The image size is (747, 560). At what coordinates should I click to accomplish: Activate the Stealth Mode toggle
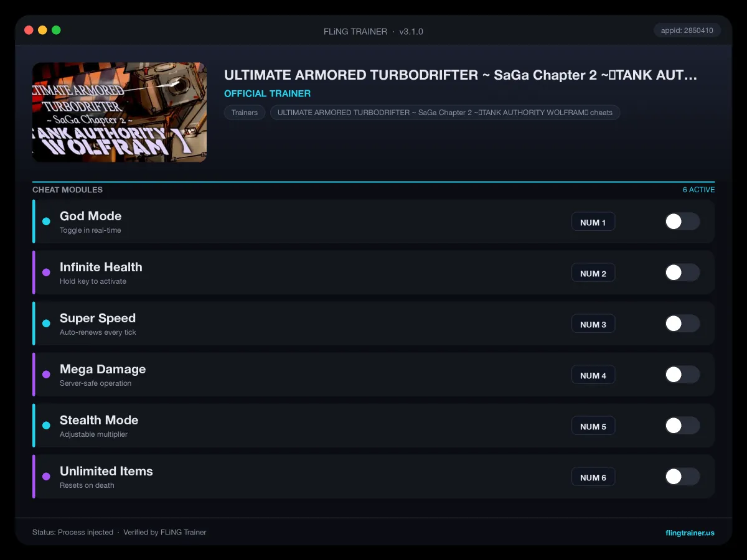[682, 426]
